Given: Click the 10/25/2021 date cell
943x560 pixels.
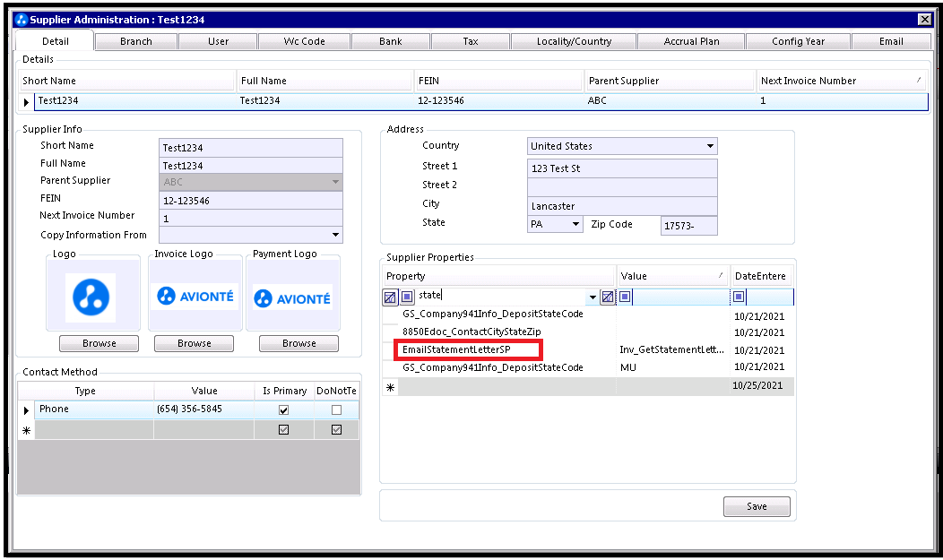Looking at the screenshot, I should 762,386.
